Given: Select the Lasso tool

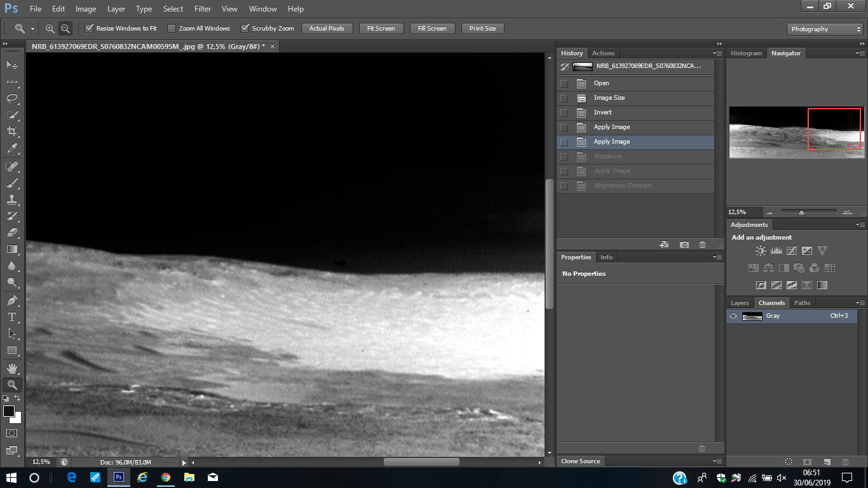Looking at the screenshot, I should click(x=12, y=98).
